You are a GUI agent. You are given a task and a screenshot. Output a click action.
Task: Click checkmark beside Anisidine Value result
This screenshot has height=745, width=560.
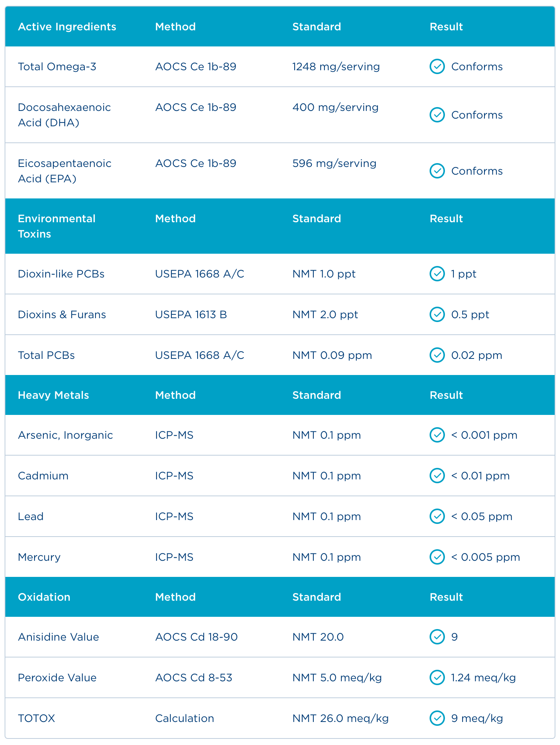pyautogui.click(x=437, y=637)
